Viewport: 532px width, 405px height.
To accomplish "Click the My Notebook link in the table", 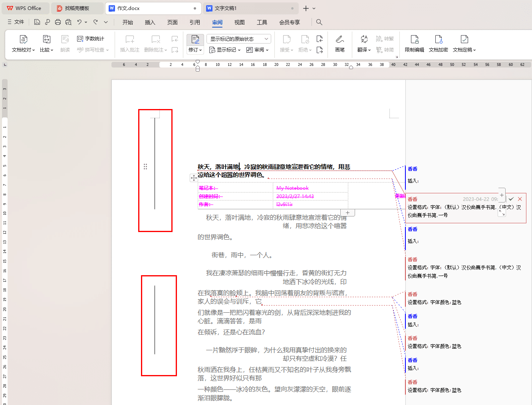I will 292,188.
